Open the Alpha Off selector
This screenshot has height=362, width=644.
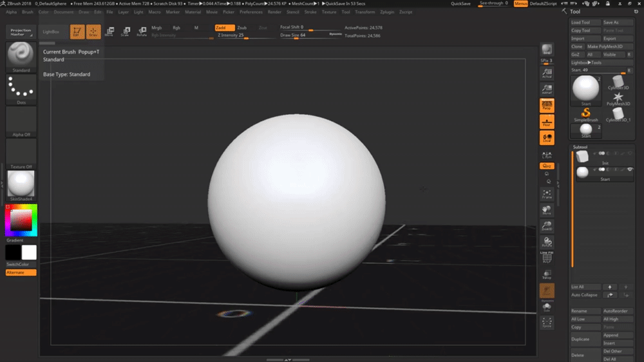click(21, 120)
